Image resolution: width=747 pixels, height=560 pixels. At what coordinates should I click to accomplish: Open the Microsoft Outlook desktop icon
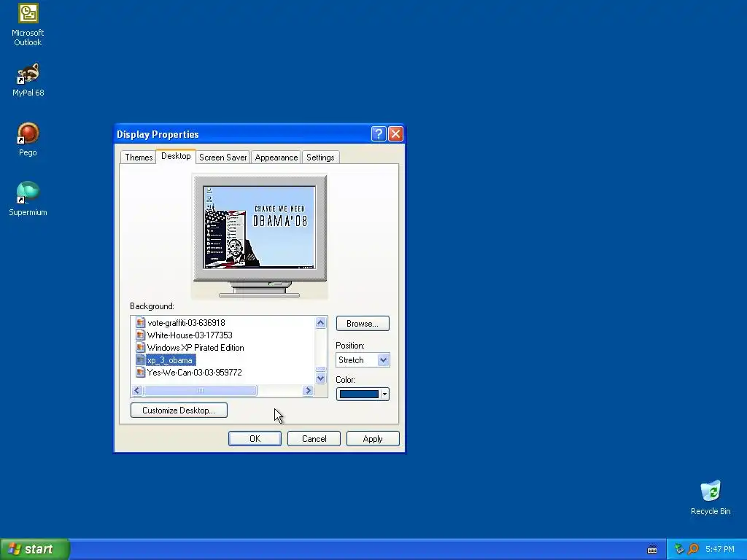(28, 25)
